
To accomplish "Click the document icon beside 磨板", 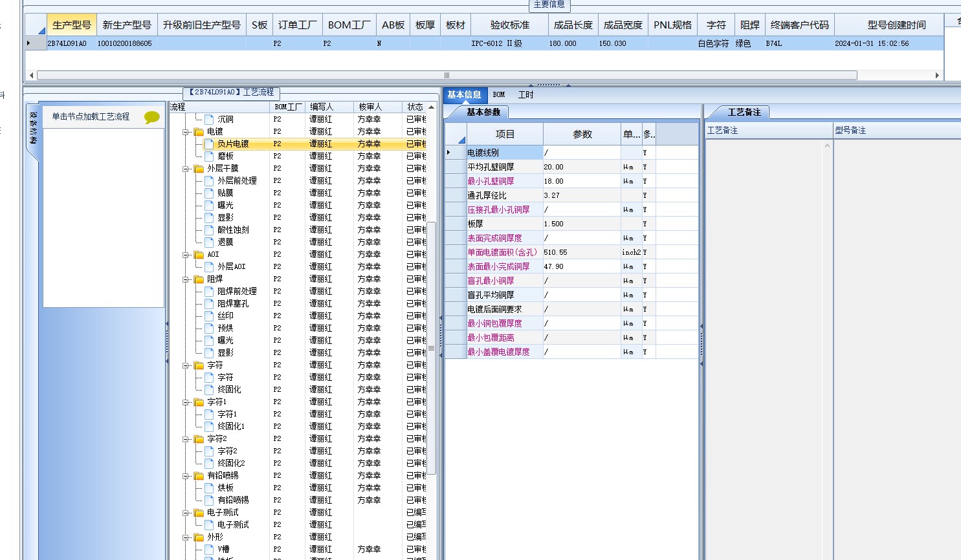I will [x=209, y=156].
